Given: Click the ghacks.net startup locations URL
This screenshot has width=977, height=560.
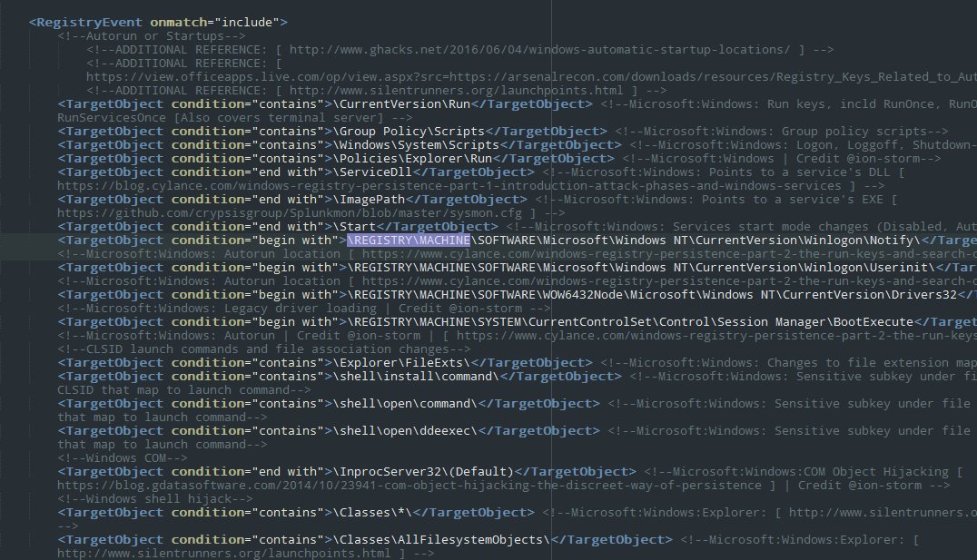Looking at the screenshot, I should (x=539, y=50).
